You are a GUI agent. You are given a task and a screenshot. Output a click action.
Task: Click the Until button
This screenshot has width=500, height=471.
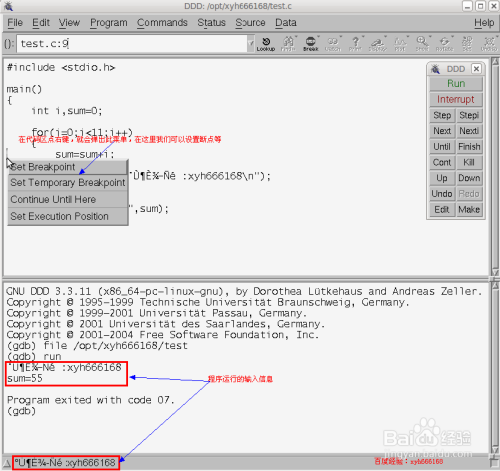[442, 147]
